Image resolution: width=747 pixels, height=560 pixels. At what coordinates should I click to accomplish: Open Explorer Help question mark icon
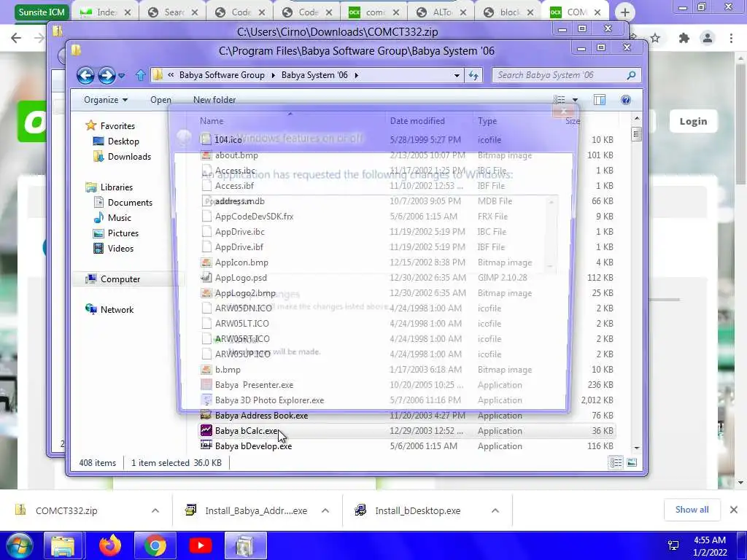625,99
